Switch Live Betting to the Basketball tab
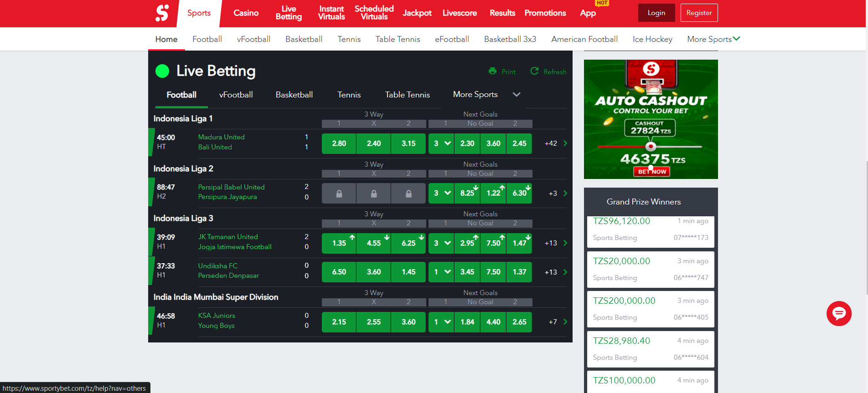The image size is (868, 393). click(294, 95)
